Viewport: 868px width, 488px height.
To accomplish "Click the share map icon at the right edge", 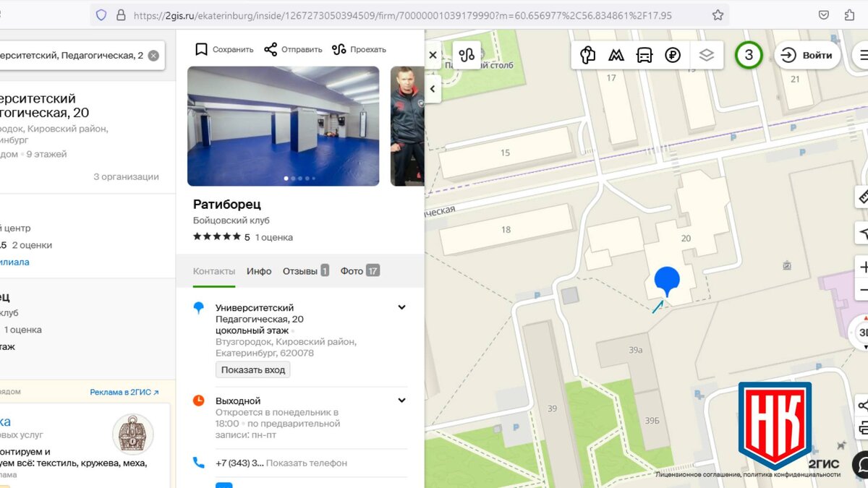I will click(862, 406).
